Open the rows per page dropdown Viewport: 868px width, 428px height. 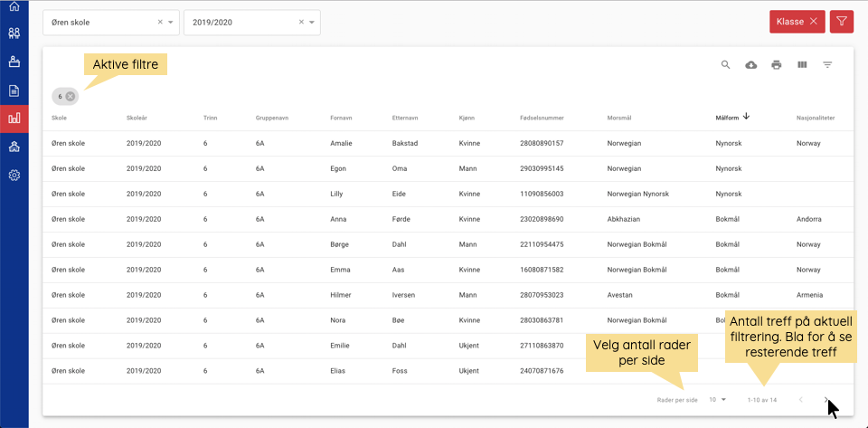coord(717,400)
